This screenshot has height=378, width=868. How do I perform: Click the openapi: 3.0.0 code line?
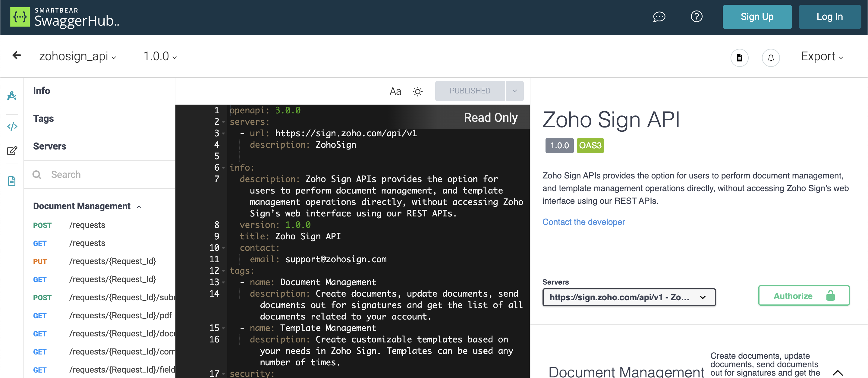265,111
